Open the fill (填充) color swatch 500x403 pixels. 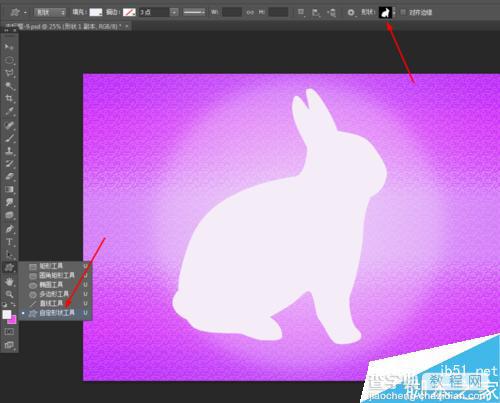pyautogui.click(x=96, y=13)
